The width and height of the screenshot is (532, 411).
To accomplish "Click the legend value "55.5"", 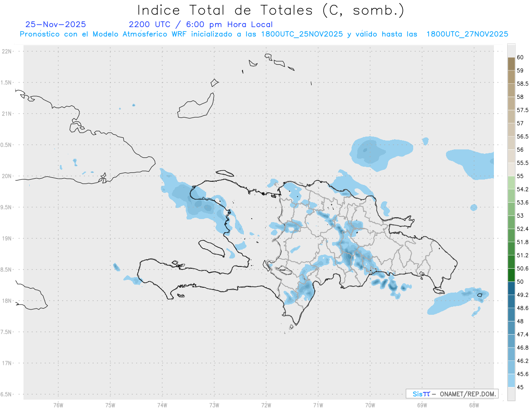I will point(523,163).
